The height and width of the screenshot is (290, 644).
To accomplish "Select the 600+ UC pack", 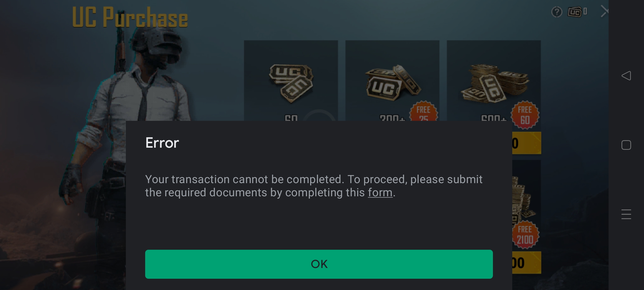I will click(x=494, y=81).
